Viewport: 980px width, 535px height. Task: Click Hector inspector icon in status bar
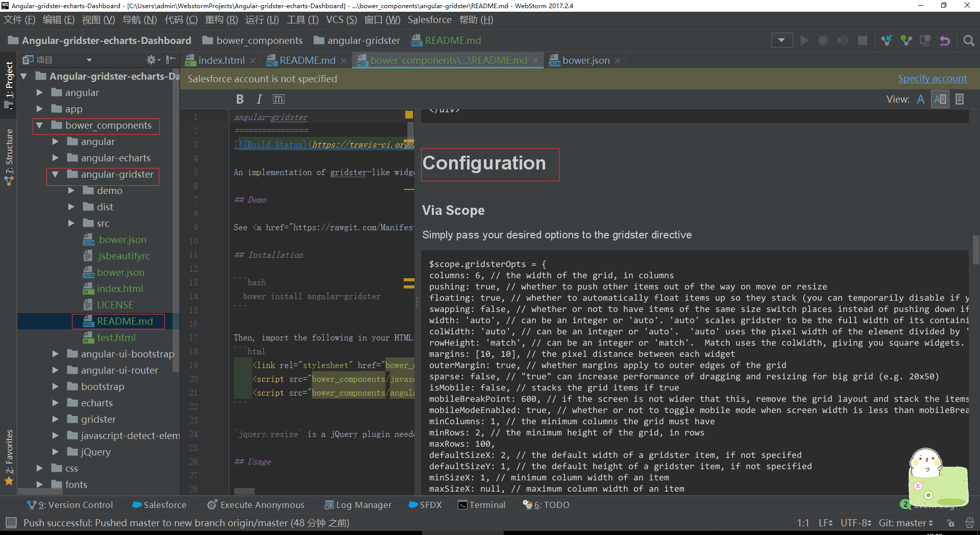coord(969,523)
